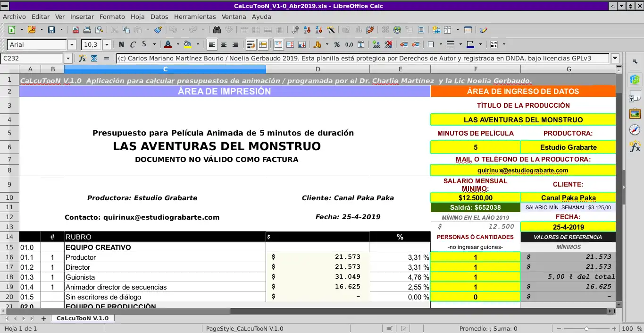Viewport: 644px width, 333px height.
Task: Toggle underline formatting (S)
Action: (x=143, y=44)
